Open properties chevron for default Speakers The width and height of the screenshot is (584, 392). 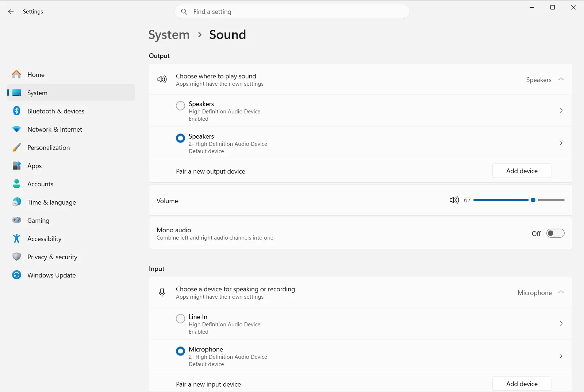coord(561,143)
